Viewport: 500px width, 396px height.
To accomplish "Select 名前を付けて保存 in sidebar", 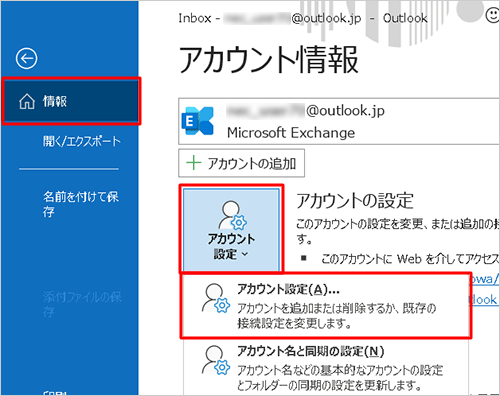I will 81,204.
